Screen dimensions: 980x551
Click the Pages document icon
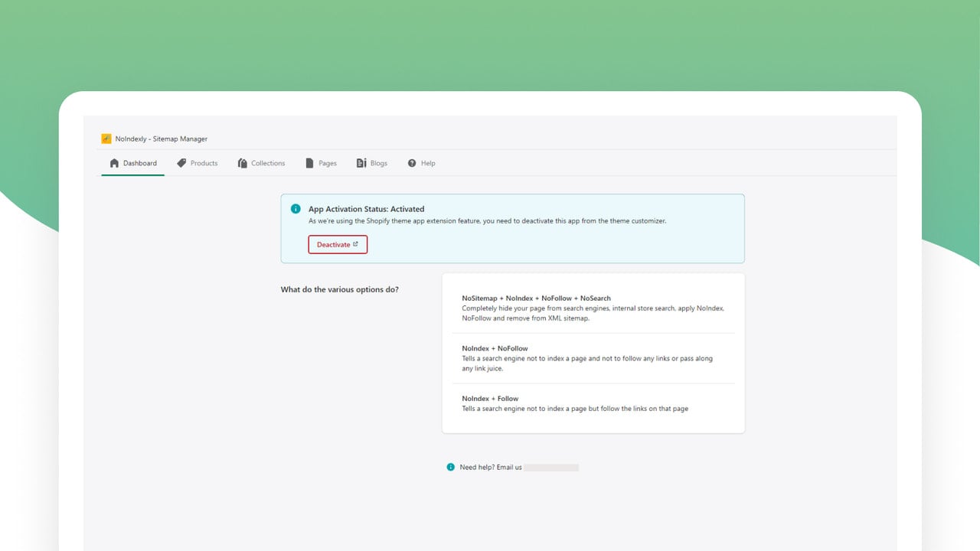point(310,163)
